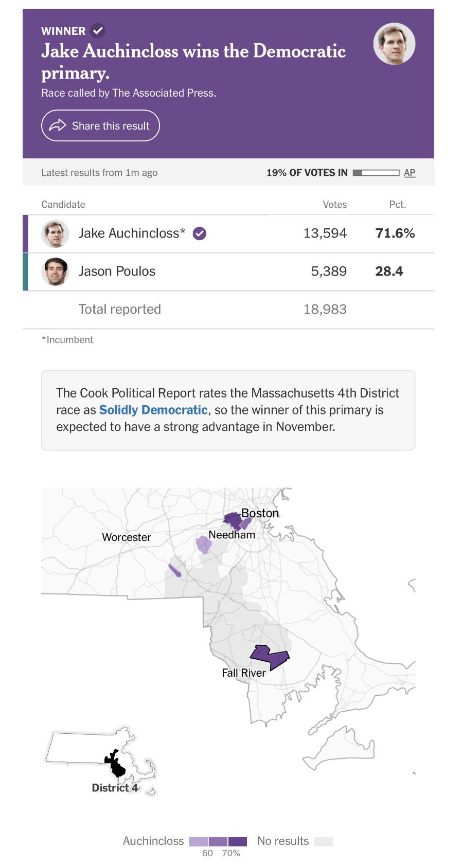Open Jake Auchincloss header portrait photo
Image resolution: width=462 pixels, height=868 pixels.
pos(394,44)
